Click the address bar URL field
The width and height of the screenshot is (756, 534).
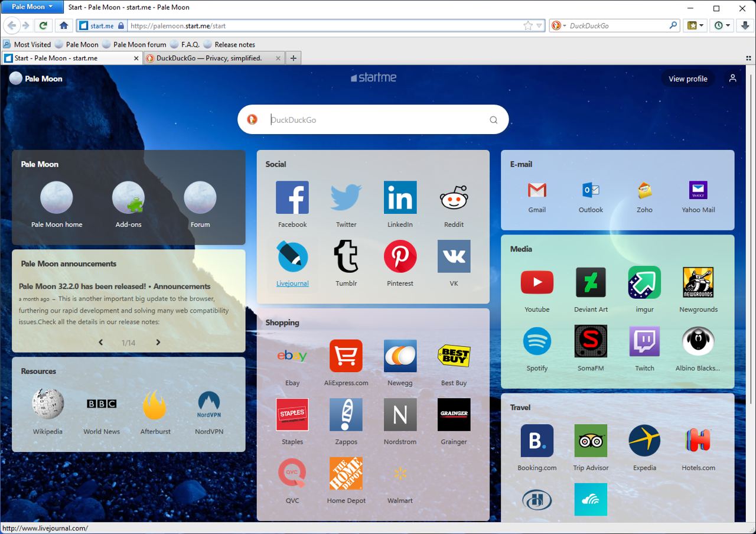pos(325,25)
